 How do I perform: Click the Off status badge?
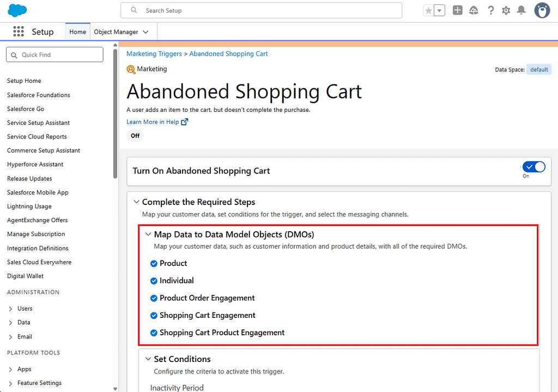point(135,136)
